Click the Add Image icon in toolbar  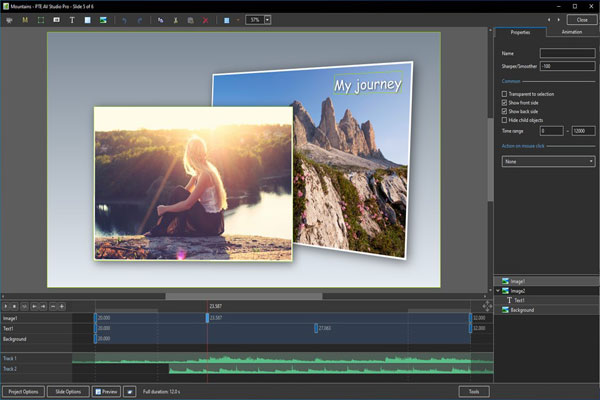[x=103, y=20]
